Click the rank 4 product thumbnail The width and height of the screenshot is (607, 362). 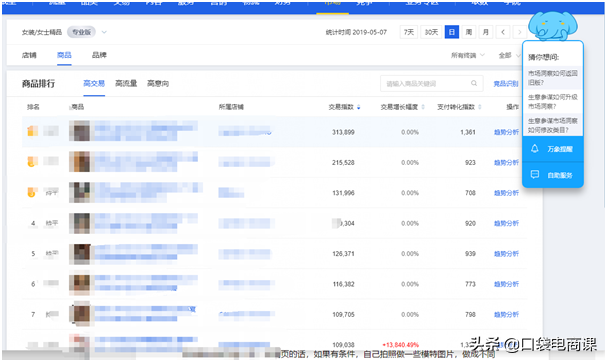point(80,223)
